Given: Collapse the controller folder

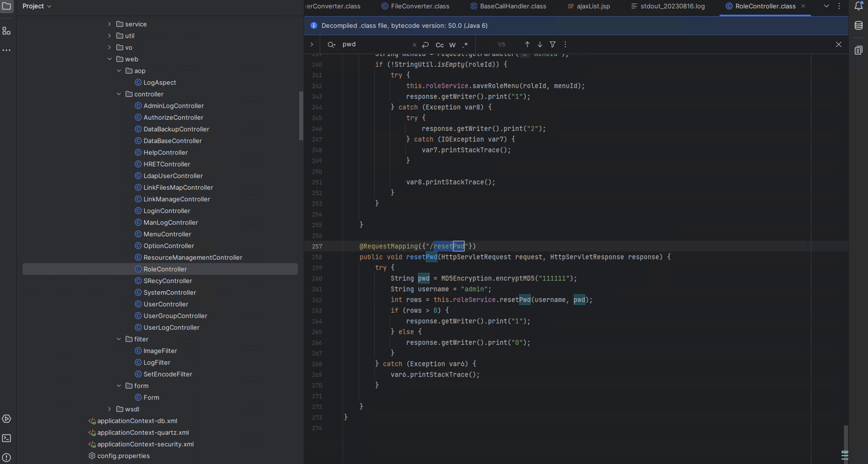Looking at the screenshot, I should coord(119,94).
